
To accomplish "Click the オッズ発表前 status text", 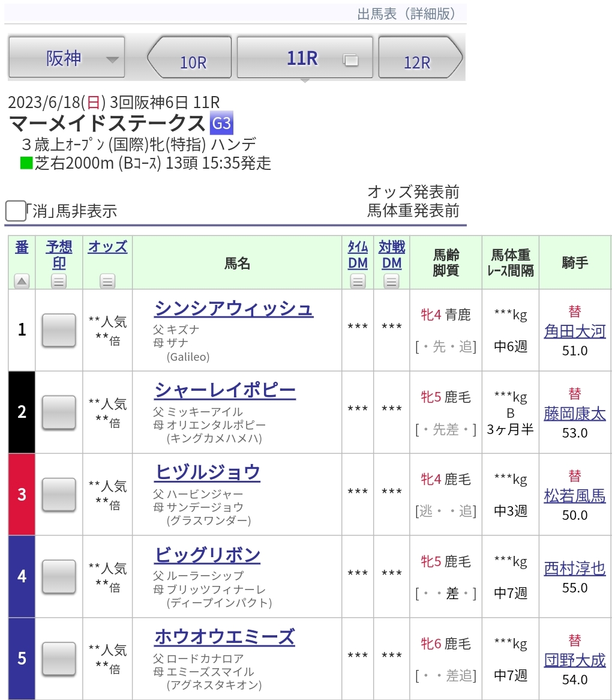I will [413, 192].
